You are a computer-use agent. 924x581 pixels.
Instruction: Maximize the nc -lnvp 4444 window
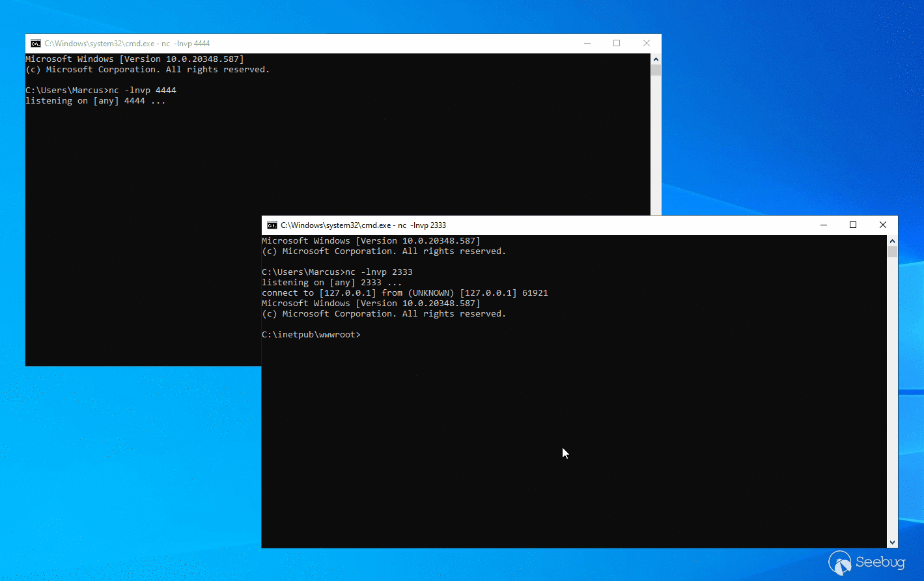[x=617, y=44]
